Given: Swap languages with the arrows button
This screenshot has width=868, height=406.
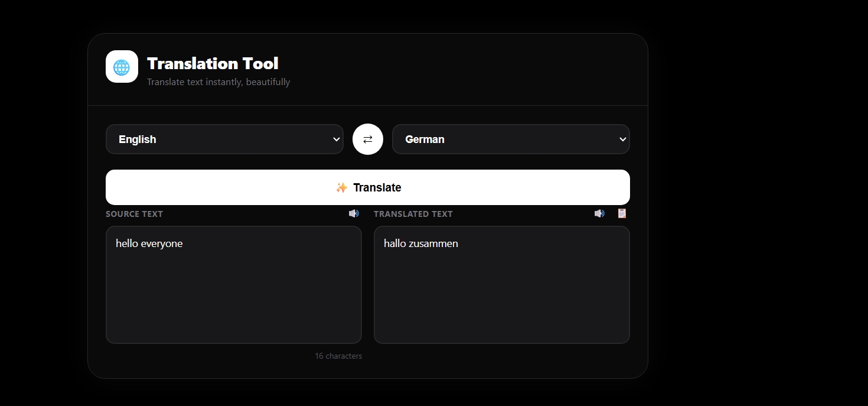Looking at the screenshot, I should [x=368, y=139].
